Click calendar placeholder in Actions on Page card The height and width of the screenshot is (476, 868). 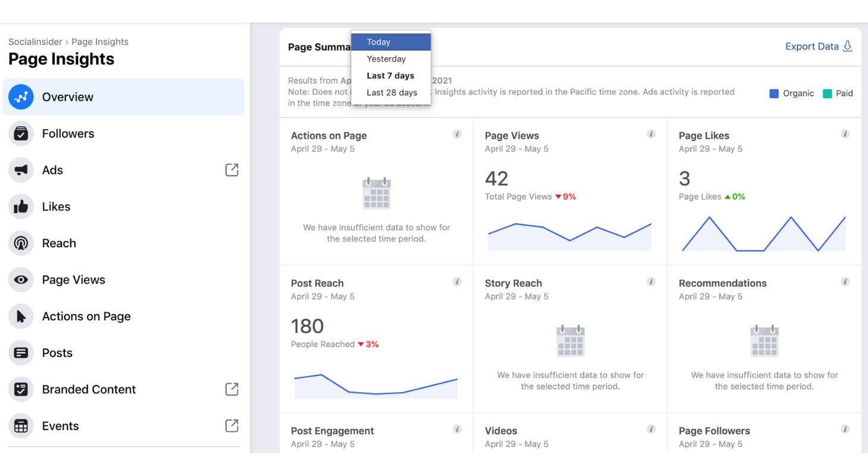tap(376, 193)
